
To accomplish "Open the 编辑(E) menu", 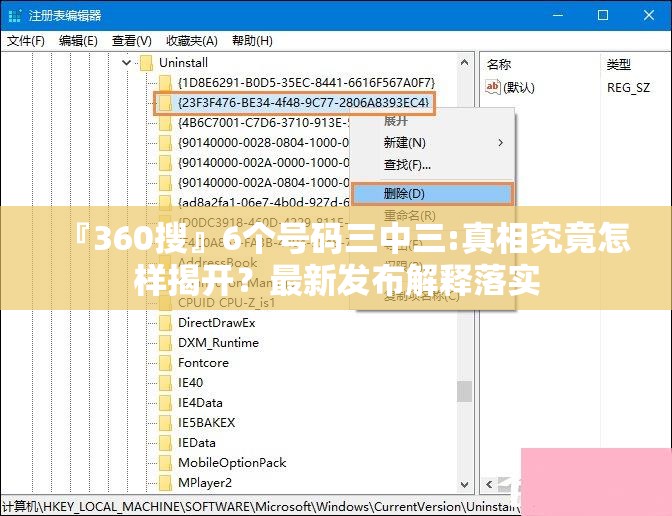I will [x=78, y=41].
